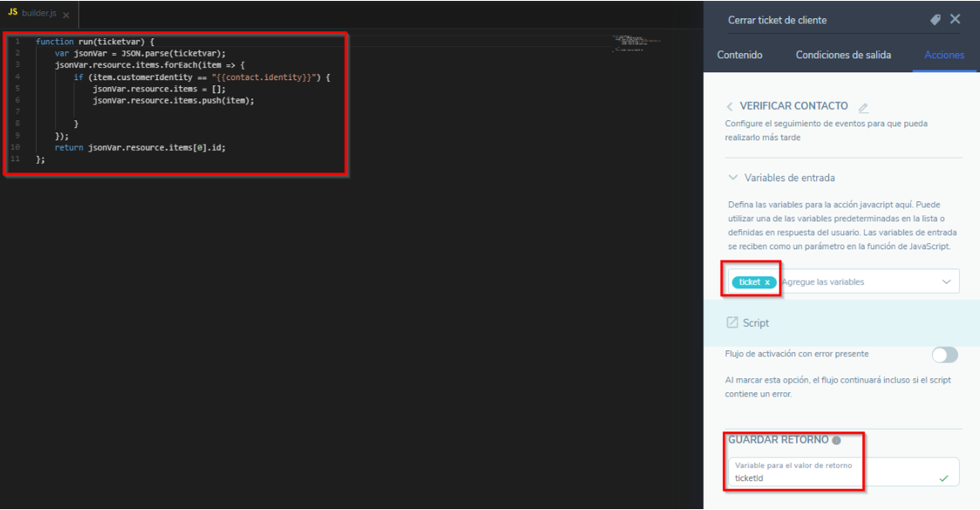Click the JS file icon on builder.js tab
The image size is (980, 510).
[12, 12]
